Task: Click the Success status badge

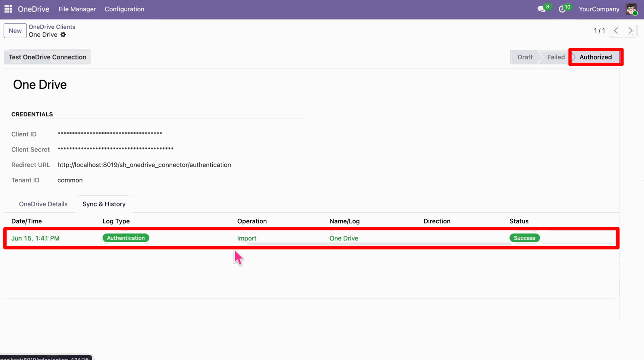Action: pos(525,238)
